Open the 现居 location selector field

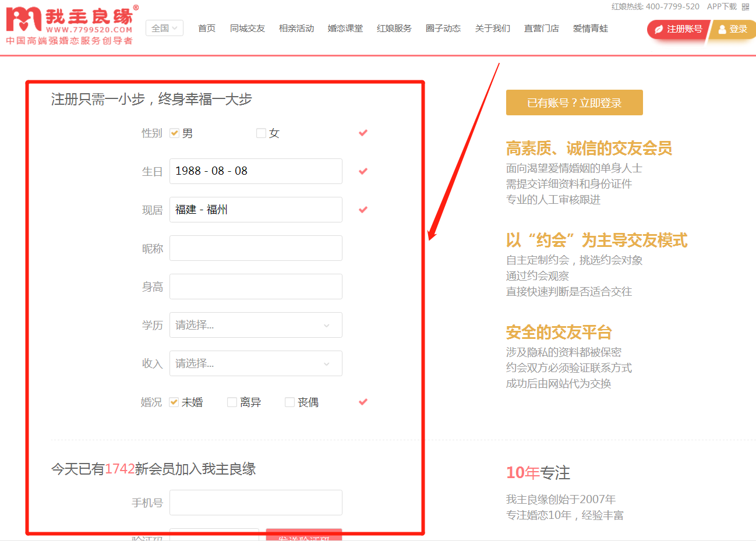coord(256,210)
